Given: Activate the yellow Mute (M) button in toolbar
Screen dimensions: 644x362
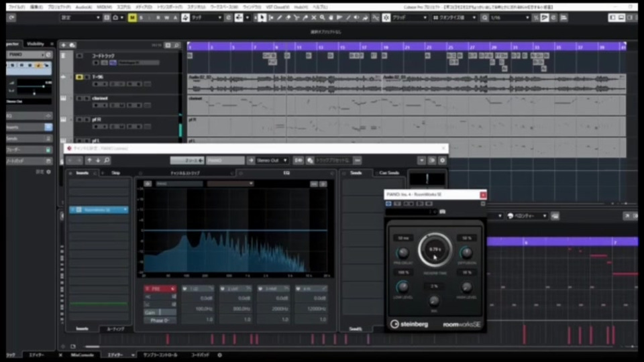Looking at the screenshot, I should click(x=132, y=17).
